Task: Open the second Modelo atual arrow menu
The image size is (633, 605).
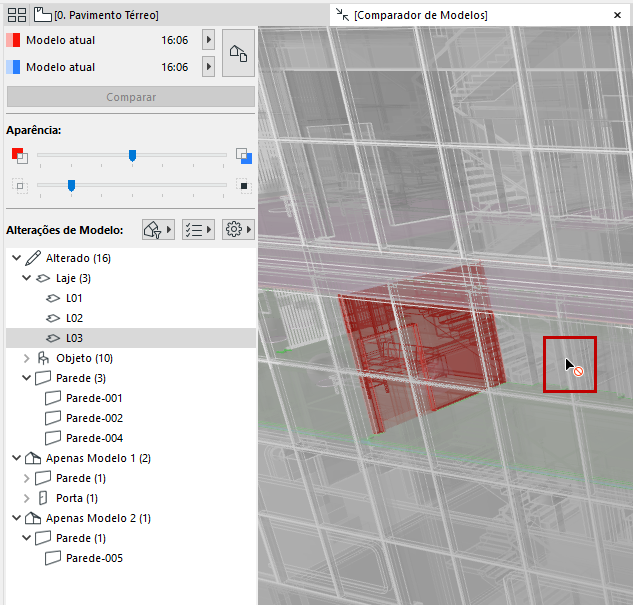Action: coord(208,66)
